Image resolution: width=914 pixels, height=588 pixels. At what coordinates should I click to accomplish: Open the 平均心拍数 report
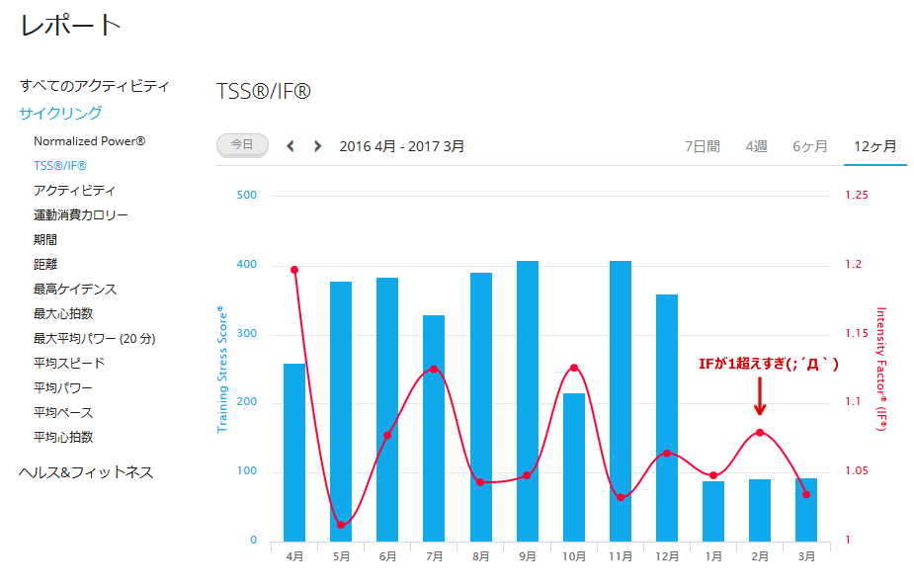pyautogui.click(x=63, y=437)
